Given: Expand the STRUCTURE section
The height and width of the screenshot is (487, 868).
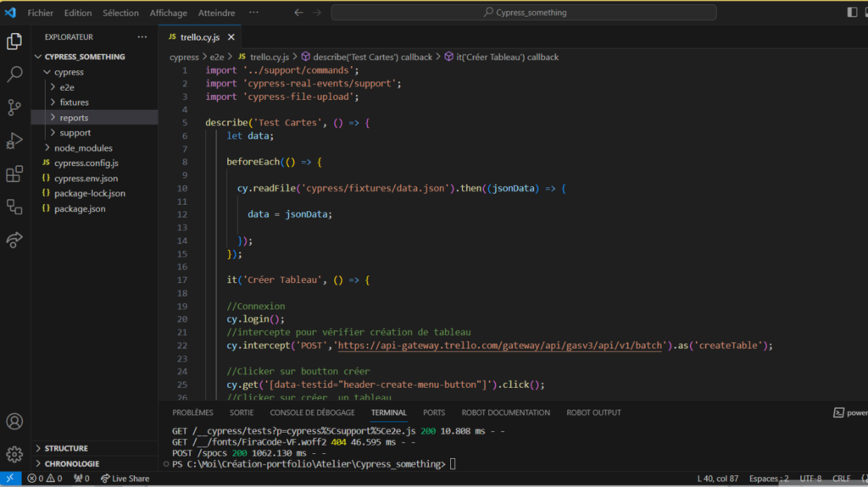Looking at the screenshot, I should click(65, 448).
